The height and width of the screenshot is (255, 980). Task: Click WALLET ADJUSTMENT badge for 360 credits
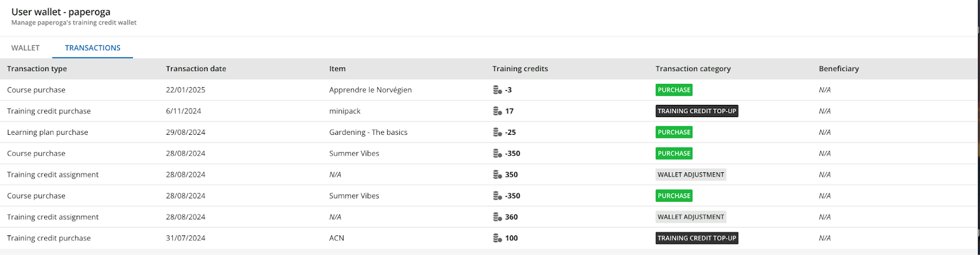[x=690, y=217]
